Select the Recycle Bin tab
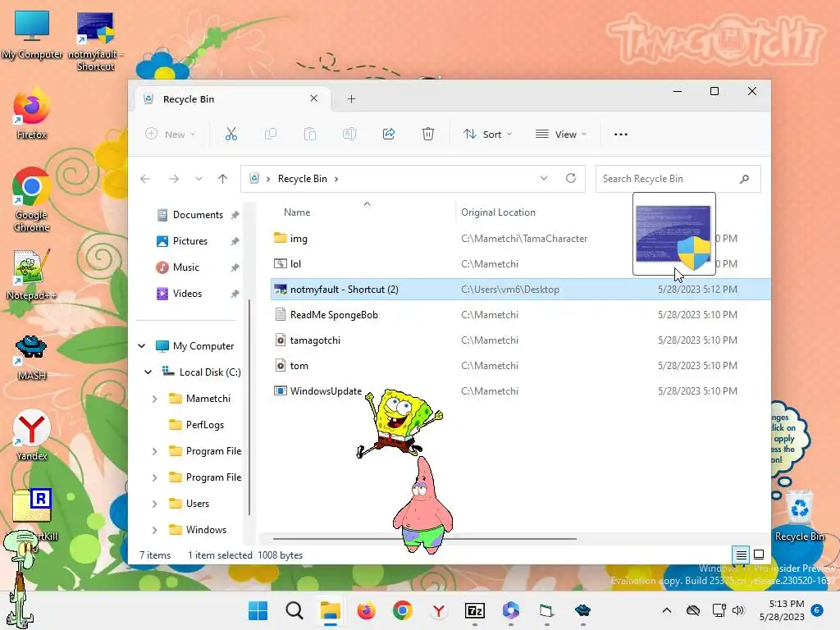840x630 pixels. click(231, 98)
